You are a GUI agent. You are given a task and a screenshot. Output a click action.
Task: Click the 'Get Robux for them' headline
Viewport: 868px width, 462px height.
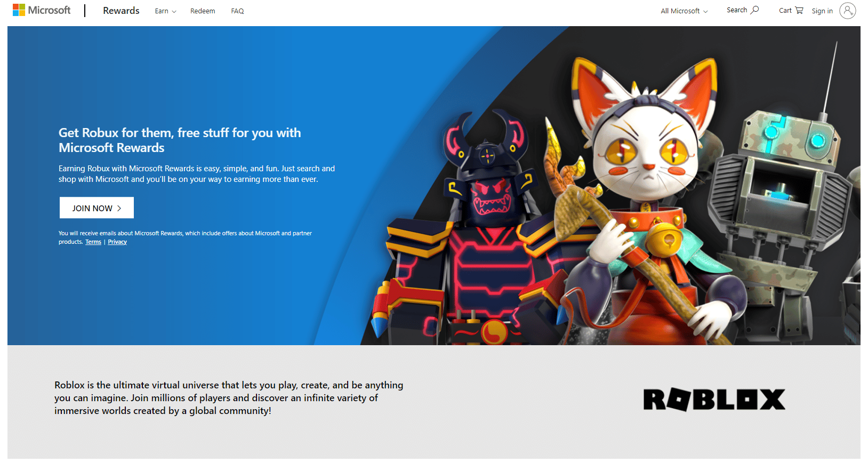click(x=180, y=140)
